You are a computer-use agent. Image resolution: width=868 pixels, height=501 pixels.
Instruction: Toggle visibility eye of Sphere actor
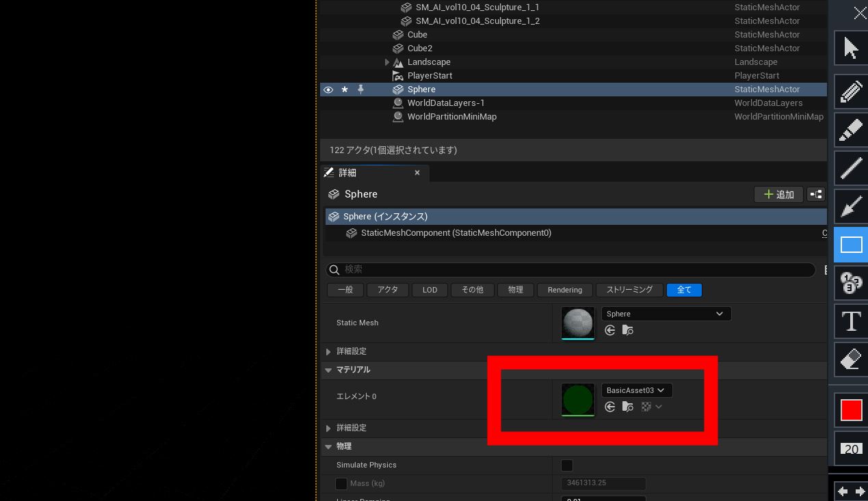(328, 90)
